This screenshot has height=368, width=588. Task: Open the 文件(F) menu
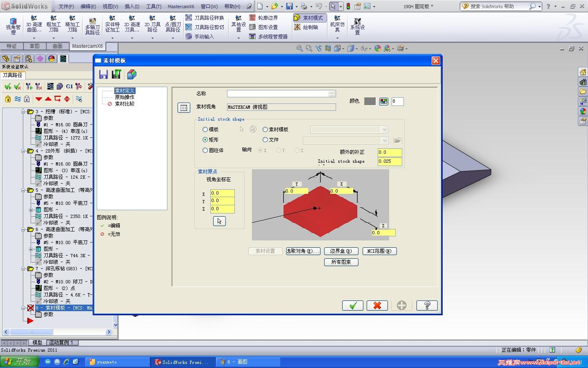66,7
